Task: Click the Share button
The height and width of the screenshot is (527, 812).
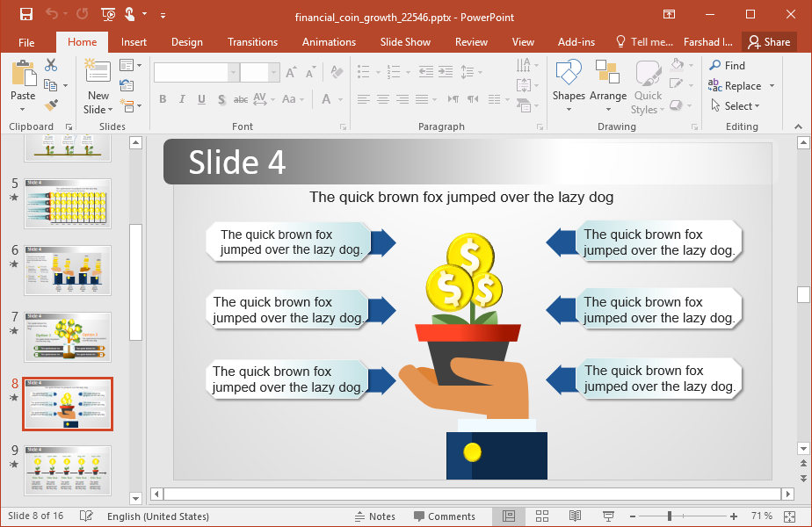Action: click(x=769, y=42)
